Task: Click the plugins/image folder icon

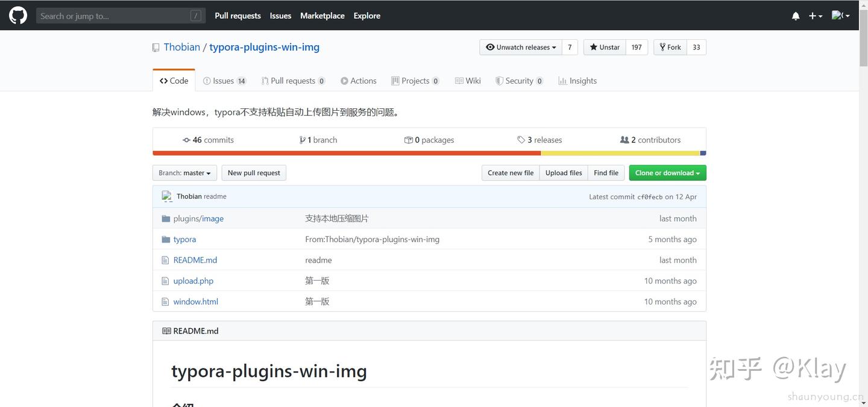Action: pos(166,219)
